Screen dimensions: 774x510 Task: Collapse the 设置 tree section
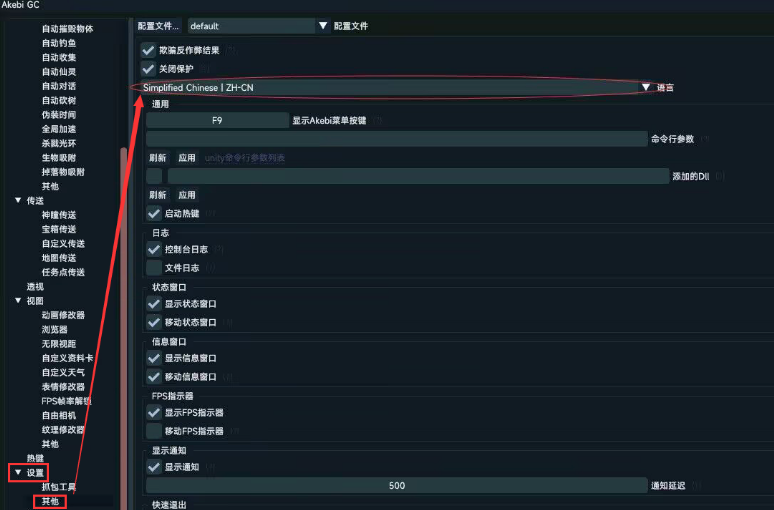tap(18, 472)
